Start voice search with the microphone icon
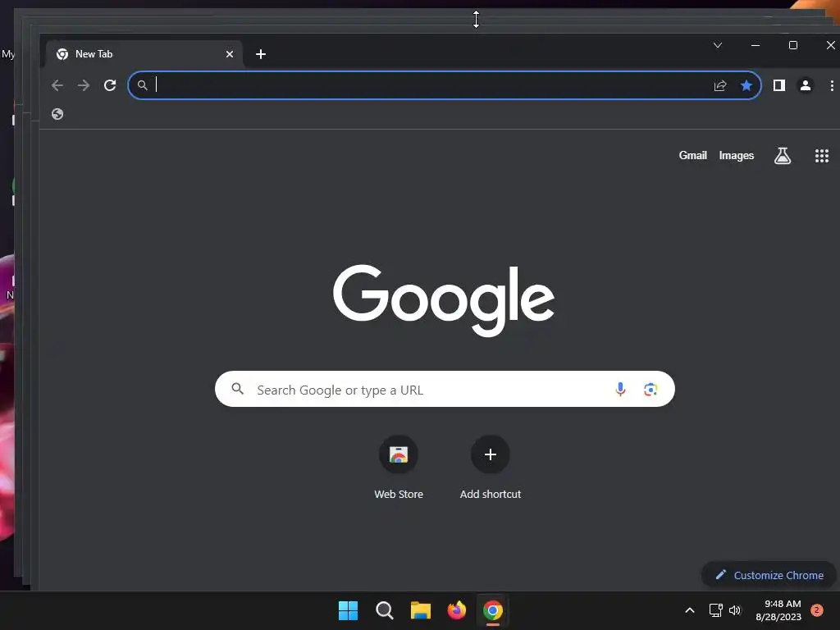Viewport: 840px width, 630px height. click(620, 389)
